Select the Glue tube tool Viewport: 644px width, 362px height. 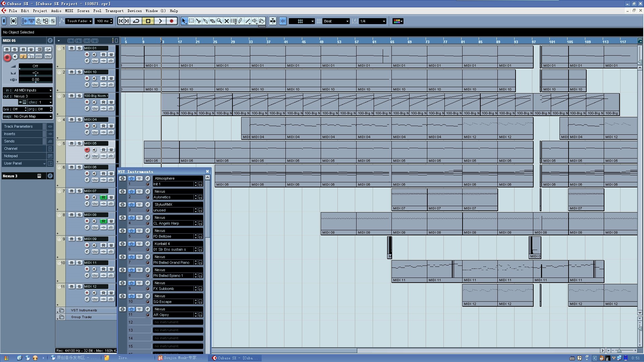205,21
